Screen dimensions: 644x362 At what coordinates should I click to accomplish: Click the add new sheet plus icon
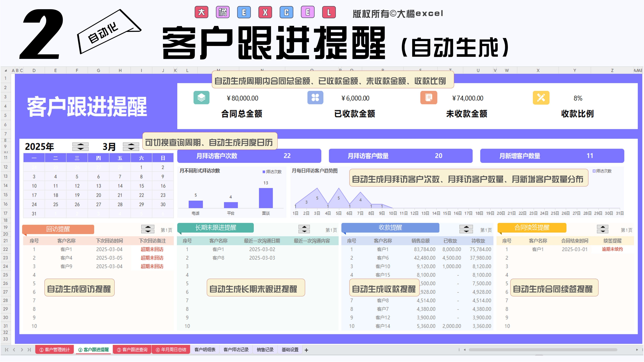(x=306, y=350)
